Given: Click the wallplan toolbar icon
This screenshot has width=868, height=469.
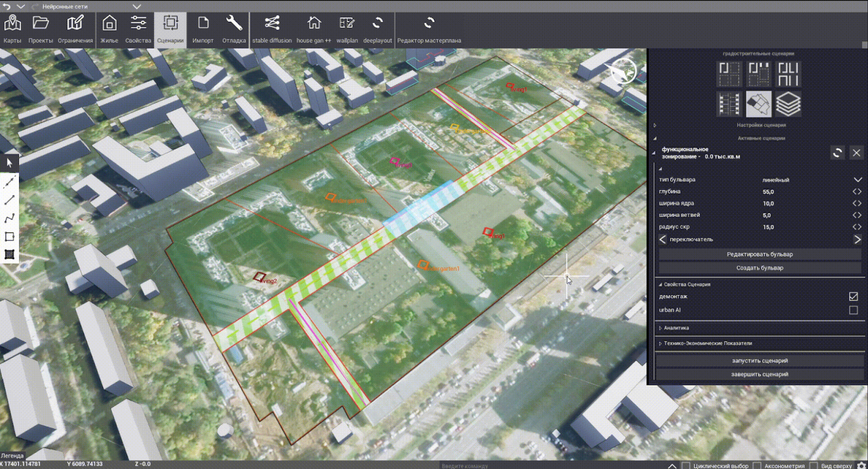Looking at the screenshot, I should [x=347, y=29].
